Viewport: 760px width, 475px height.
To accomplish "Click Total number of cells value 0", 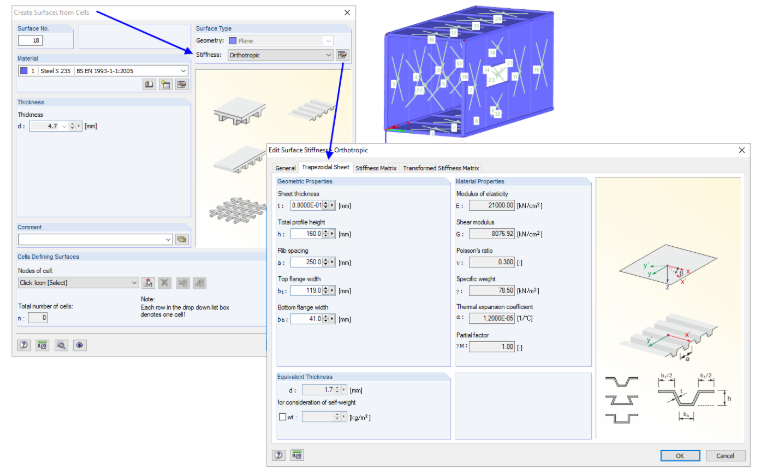I will [38, 318].
